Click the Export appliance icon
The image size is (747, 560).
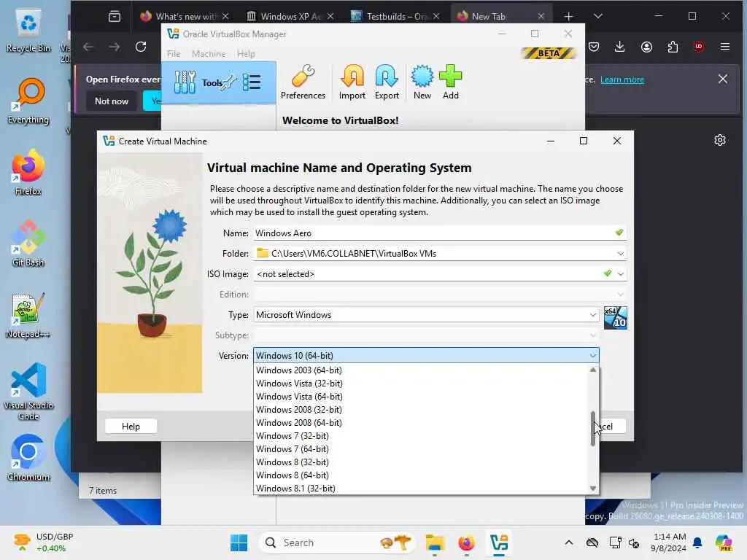(387, 82)
